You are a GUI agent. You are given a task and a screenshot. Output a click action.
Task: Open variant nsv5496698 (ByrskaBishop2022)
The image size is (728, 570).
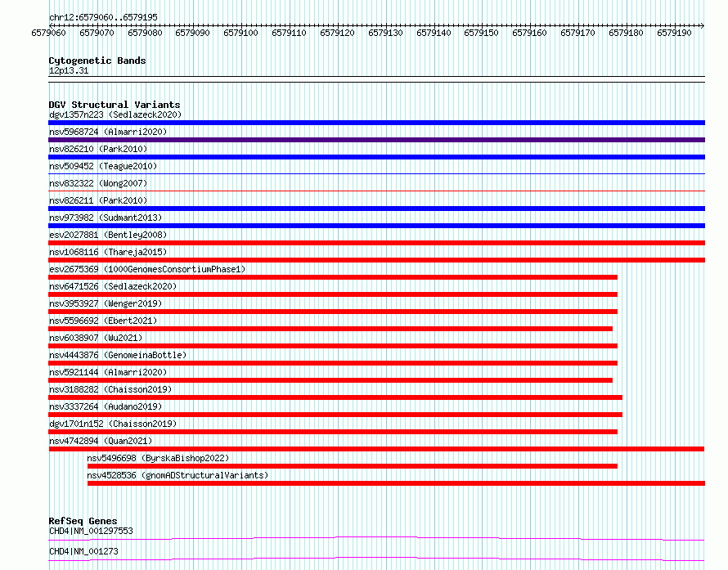(159, 458)
